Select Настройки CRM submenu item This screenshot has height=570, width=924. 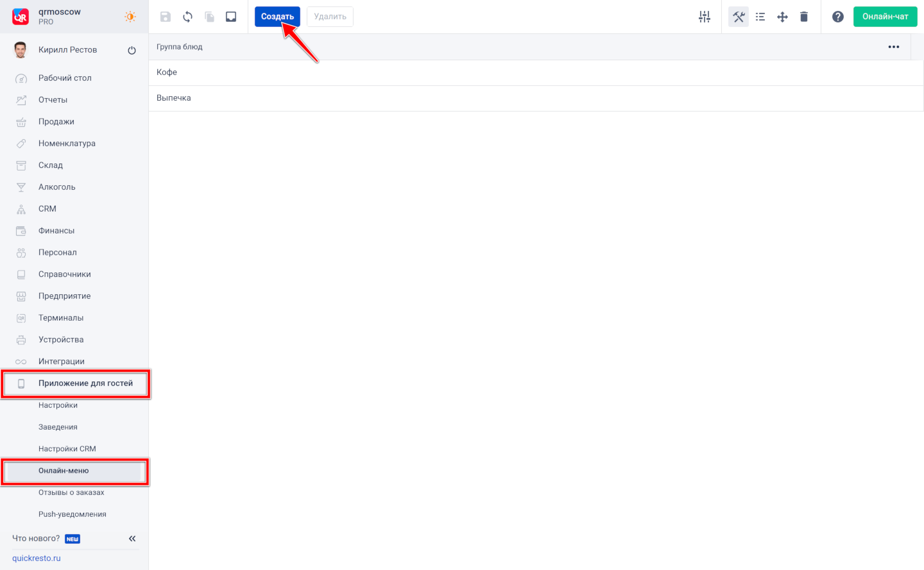67,449
